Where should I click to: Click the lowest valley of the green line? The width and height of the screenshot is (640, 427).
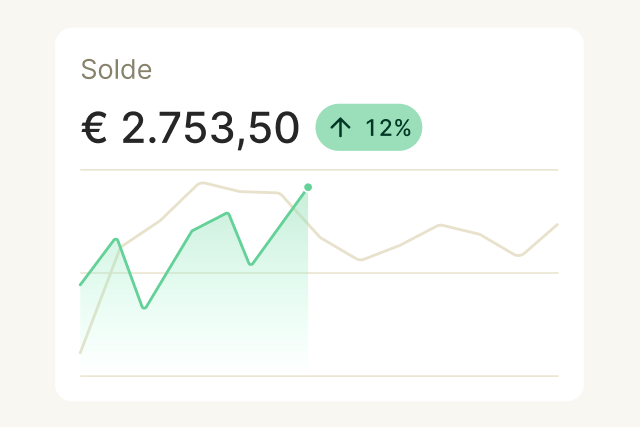(x=144, y=308)
